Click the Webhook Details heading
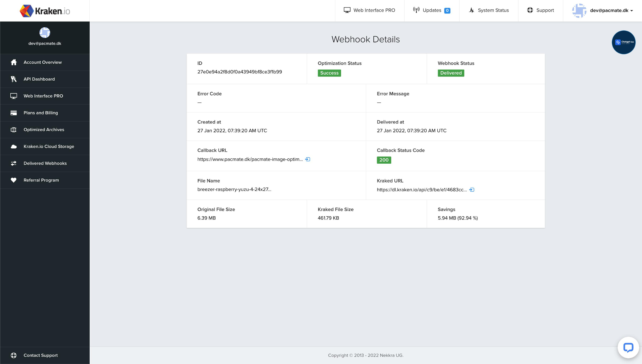Viewport: 642px width, 364px height. pos(366,40)
